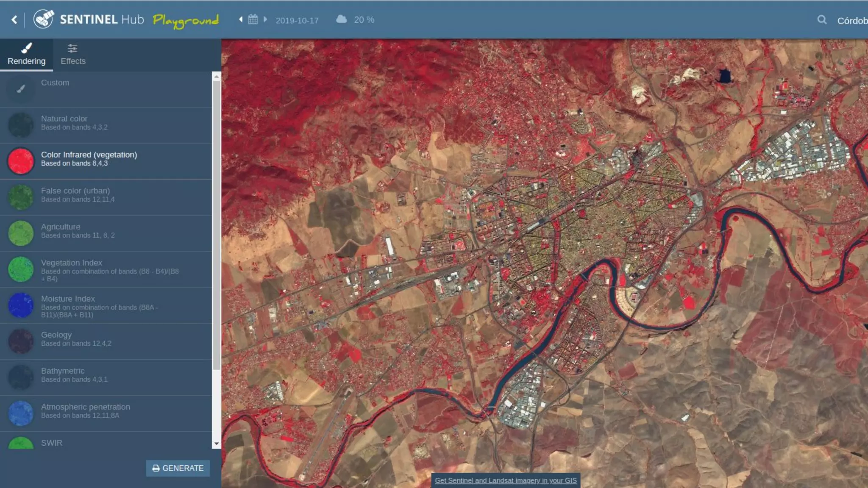Switch to the Effects tab
The height and width of the screenshot is (488, 868).
[73, 55]
